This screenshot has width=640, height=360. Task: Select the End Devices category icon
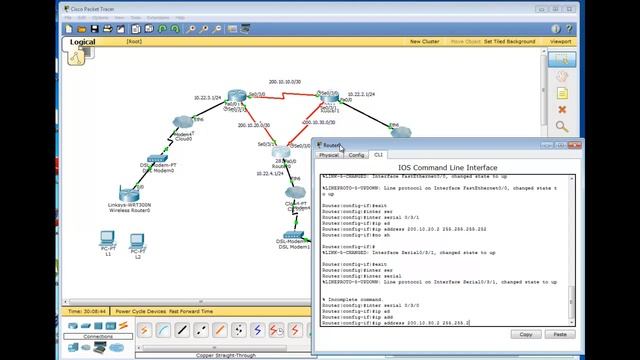pos(73,347)
